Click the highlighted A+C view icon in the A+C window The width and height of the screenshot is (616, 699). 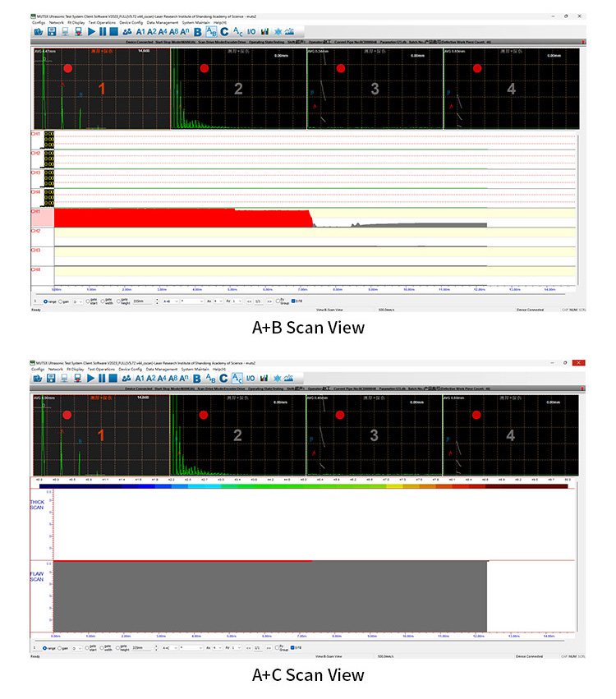click(x=237, y=377)
